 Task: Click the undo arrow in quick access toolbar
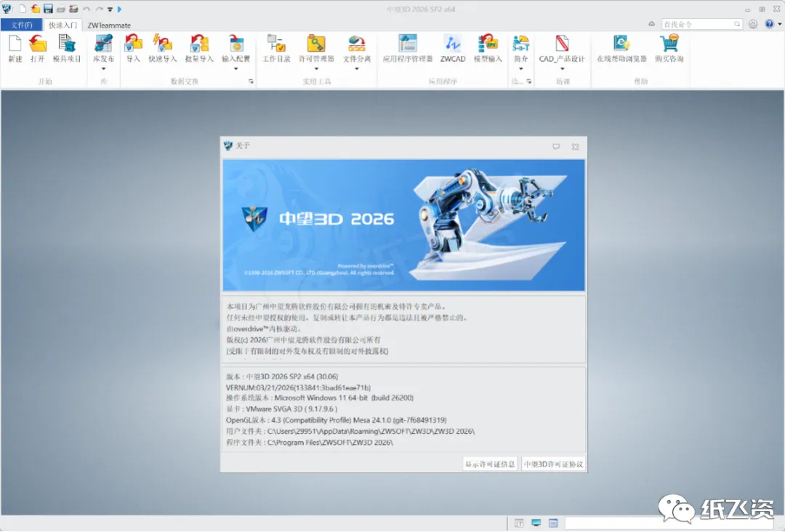pos(86,9)
